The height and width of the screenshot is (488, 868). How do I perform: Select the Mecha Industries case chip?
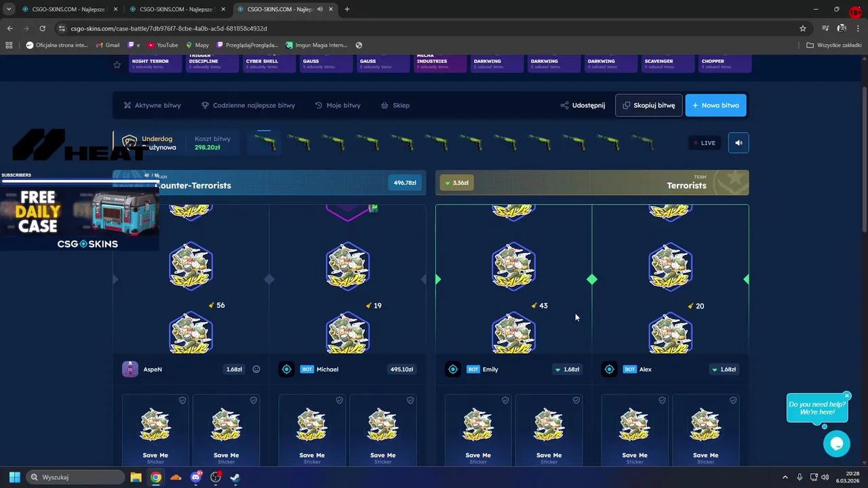tap(441, 63)
